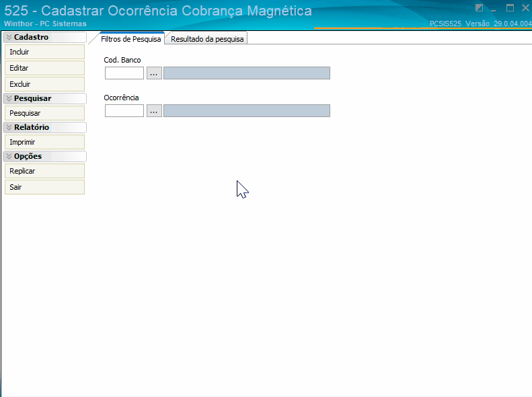532x397 pixels.
Task: Exit using the Sair button
Action: (45, 187)
